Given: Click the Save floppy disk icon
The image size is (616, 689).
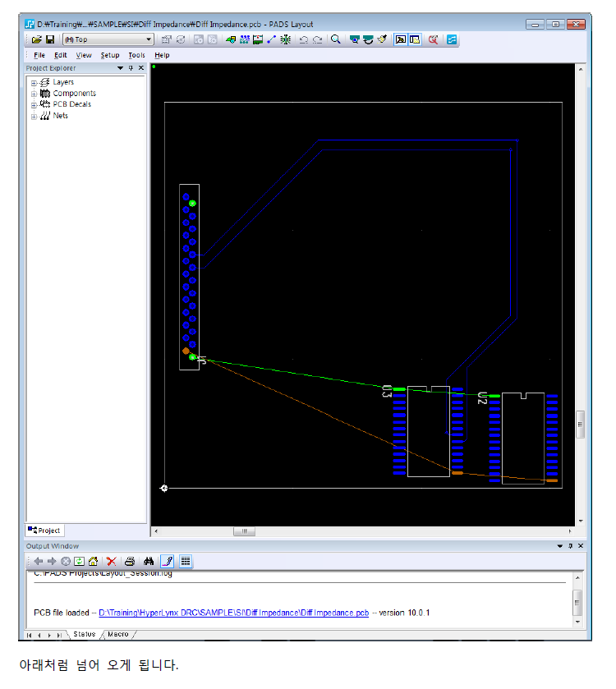Looking at the screenshot, I should (x=50, y=39).
